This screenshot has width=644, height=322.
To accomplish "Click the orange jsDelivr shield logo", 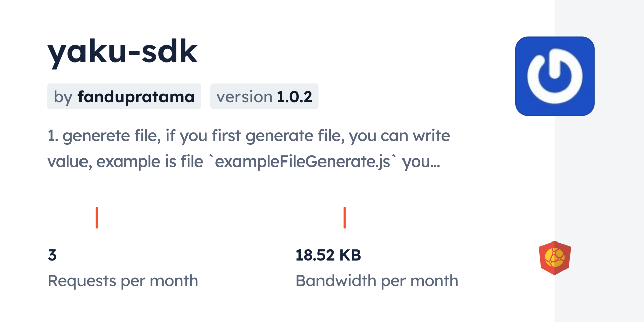I will point(554,258).
